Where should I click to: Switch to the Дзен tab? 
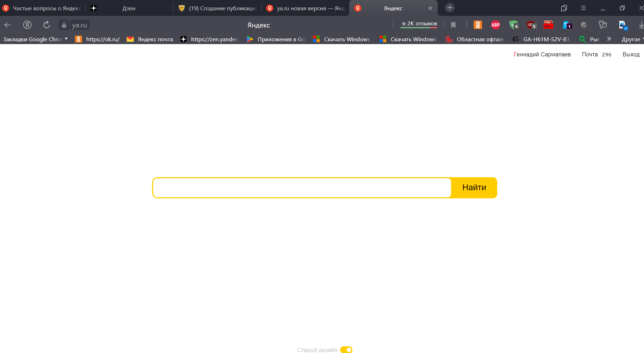(129, 8)
